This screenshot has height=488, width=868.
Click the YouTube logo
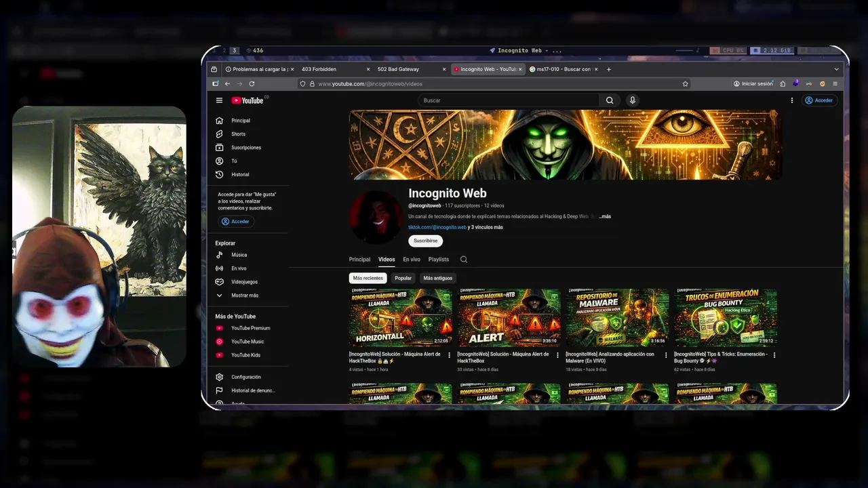[x=248, y=100]
